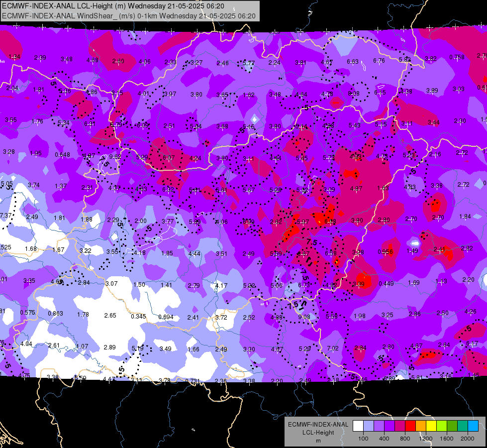Viewport: 487px width, 448px height.
Task: Click the light lavender legend swatch
Action: [x=369, y=426]
